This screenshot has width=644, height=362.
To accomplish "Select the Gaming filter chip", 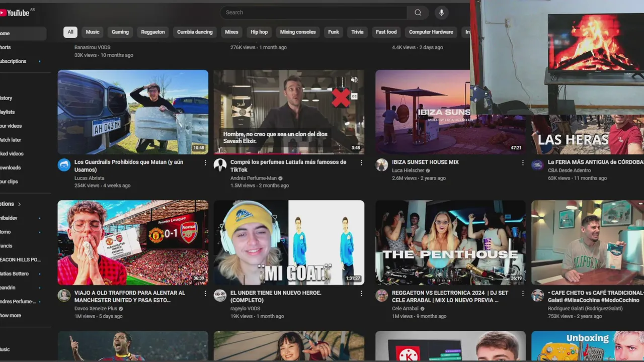I will tap(120, 32).
